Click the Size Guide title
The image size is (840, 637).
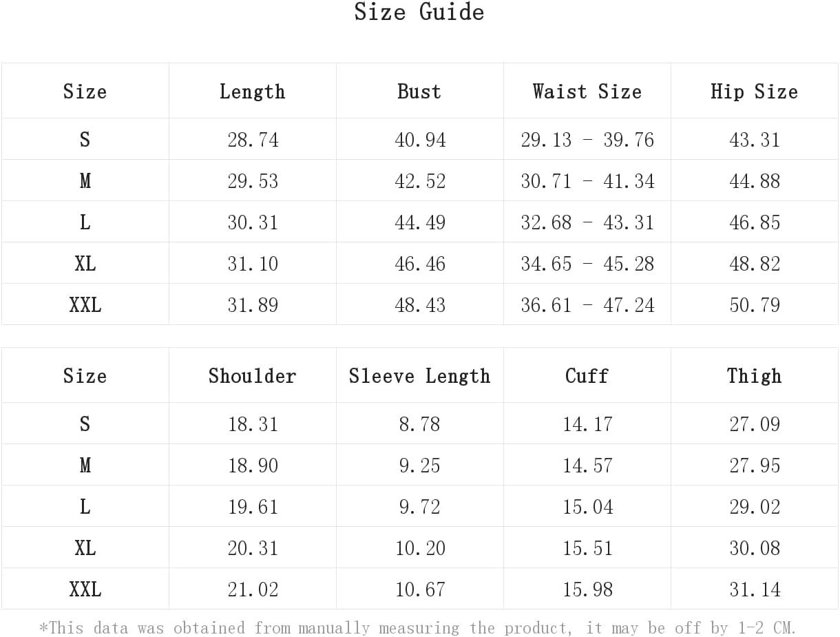pyautogui.click(x=419, y=12)
